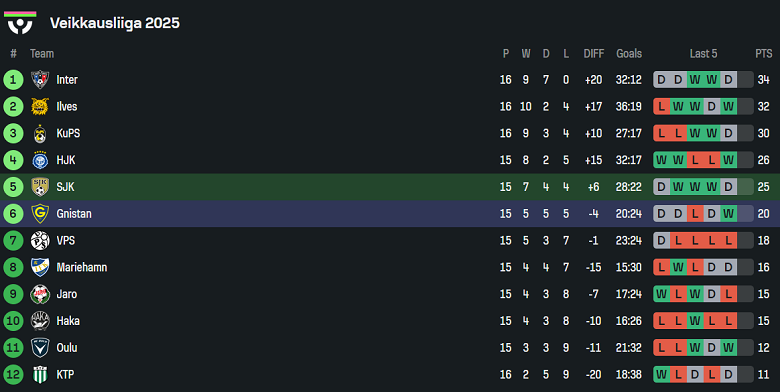
Task: Select the PTS column header
Action: (x=764, y=54)
